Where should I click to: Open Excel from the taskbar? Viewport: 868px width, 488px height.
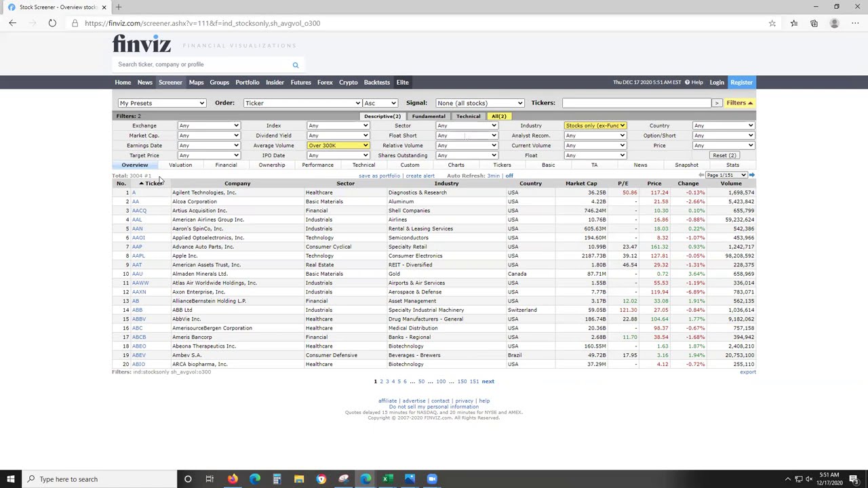click(x=387, y=479)
